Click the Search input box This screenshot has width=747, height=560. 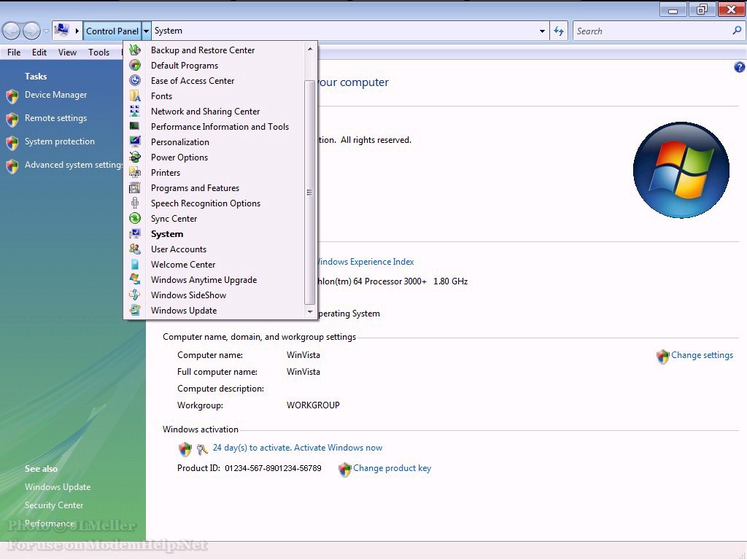click(x=659, y=31)
